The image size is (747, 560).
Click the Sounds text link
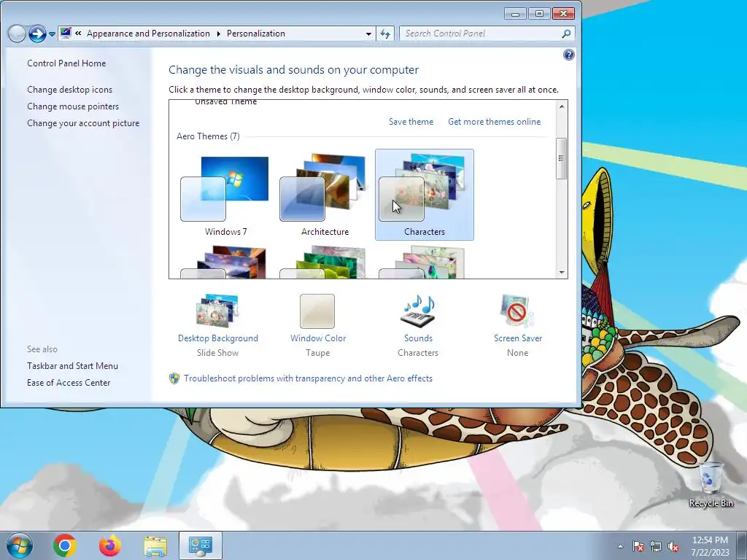tap(418, 338)
